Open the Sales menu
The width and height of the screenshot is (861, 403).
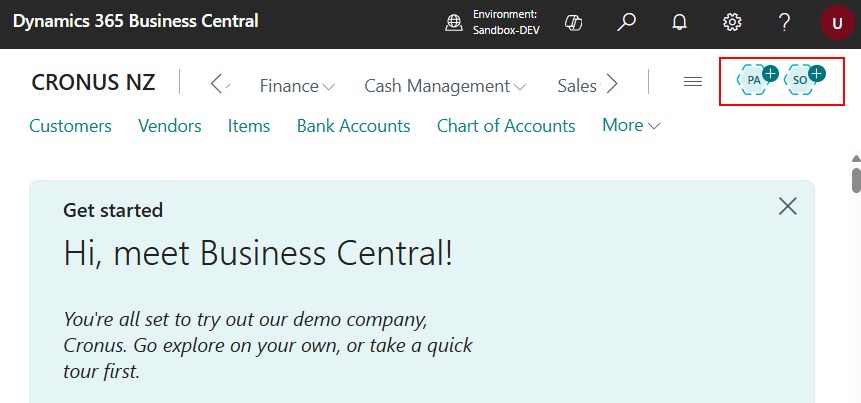tap(577, 86)
